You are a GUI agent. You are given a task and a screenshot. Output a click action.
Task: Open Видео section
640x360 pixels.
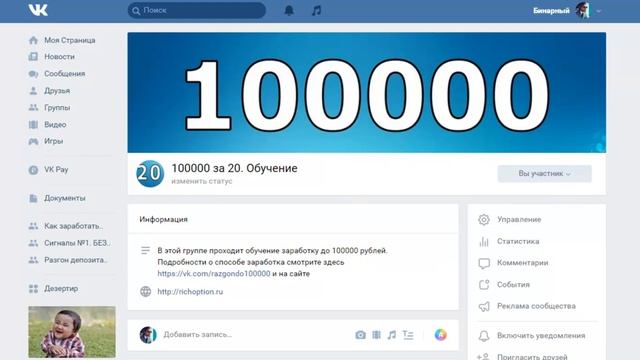tap(55, 124)
